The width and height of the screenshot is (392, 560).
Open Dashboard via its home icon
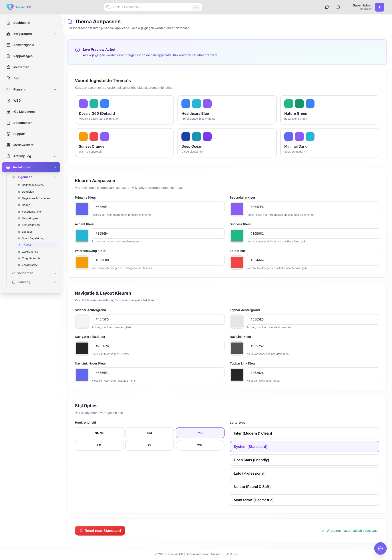coord(8,23)
